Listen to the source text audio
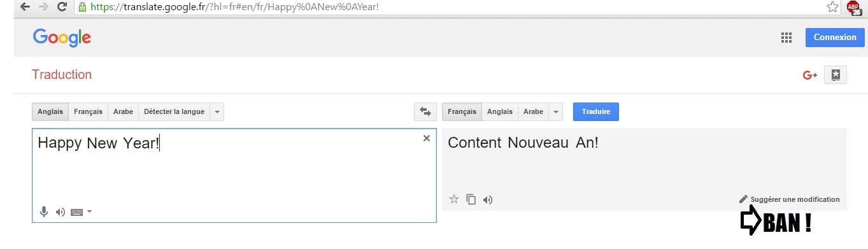Image resolution: width=868 pixels, height=249 pixels. [60, 212]
